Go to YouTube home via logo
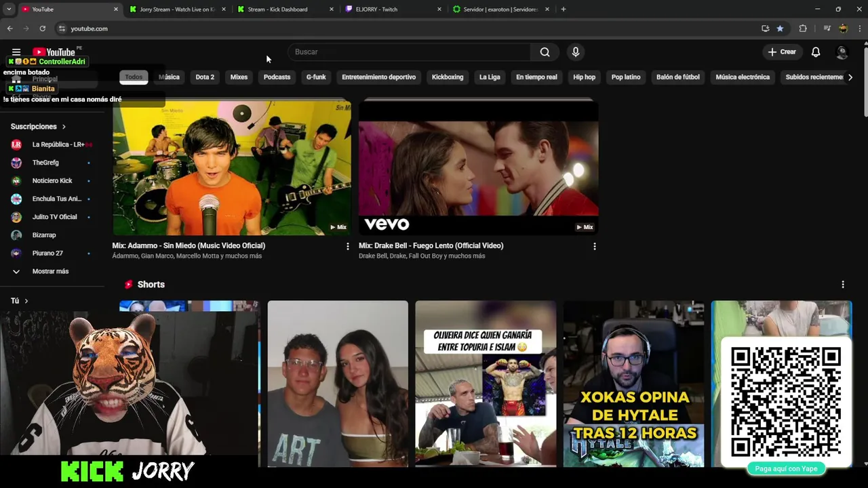Screen dimensions: 868x488 pos(54,52)
